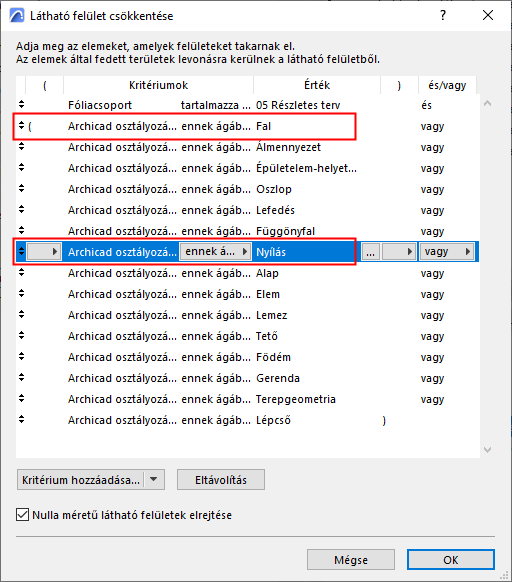Click opening parenthesis in Fal row
This screenshot has width=512, height=582.
(30, 126)
